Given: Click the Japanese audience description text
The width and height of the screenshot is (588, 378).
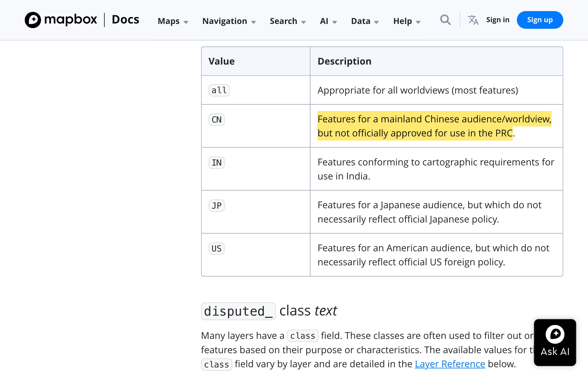Looking at the screenshot, I should (429, 212).
